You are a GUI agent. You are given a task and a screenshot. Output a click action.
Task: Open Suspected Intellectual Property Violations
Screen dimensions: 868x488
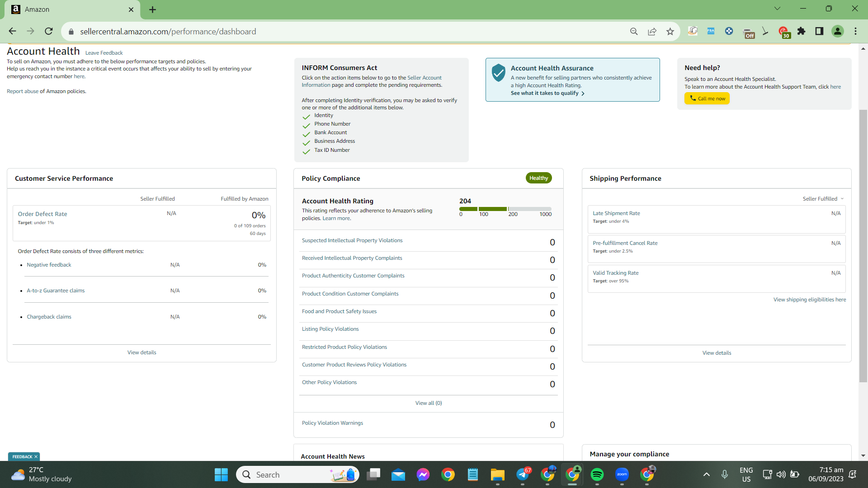[x=352, y=240]
